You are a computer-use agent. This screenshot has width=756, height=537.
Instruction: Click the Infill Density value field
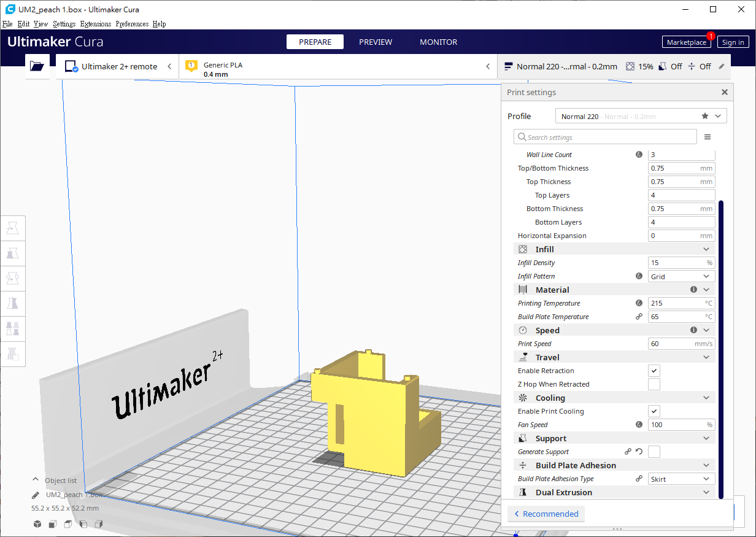click(682, 263)
